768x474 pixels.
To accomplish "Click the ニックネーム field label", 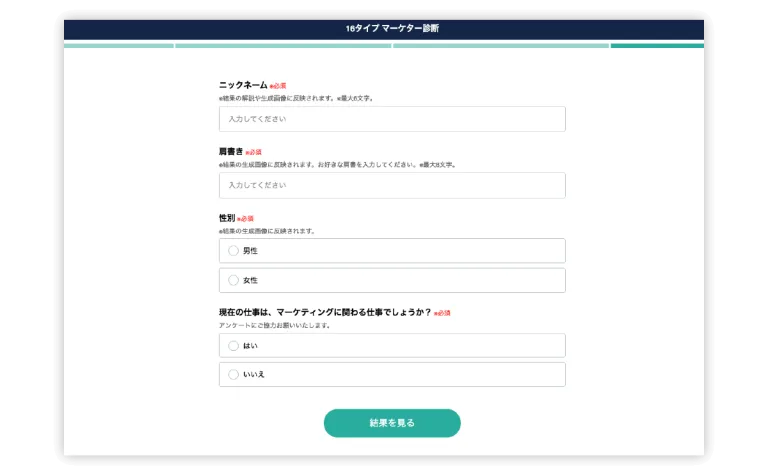I will click(x=243, y=85).
